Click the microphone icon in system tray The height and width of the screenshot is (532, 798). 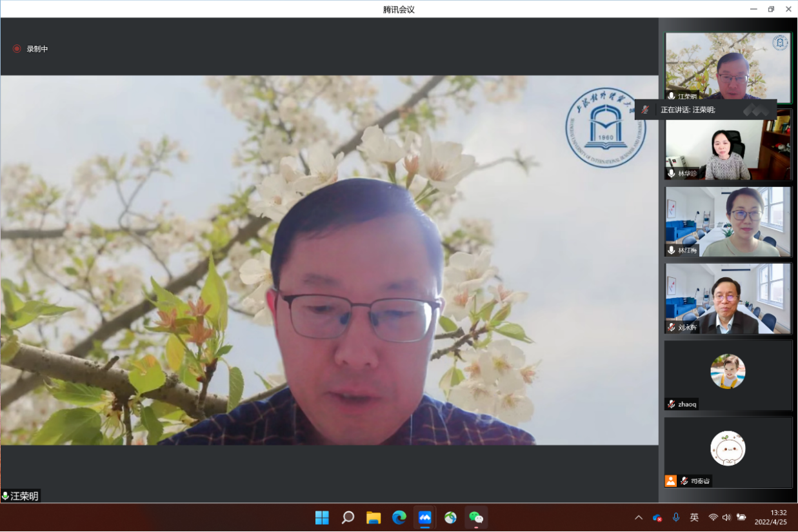pos(676,517)
